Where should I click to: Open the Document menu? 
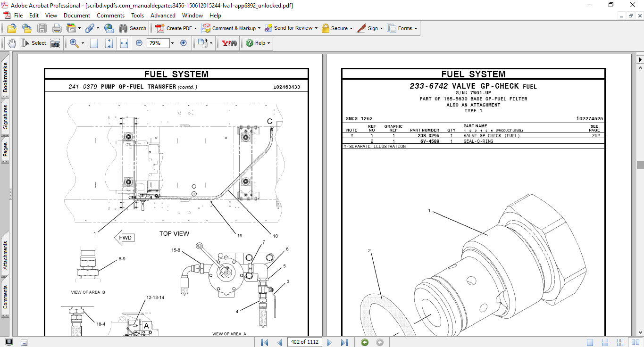pos(77,16)
